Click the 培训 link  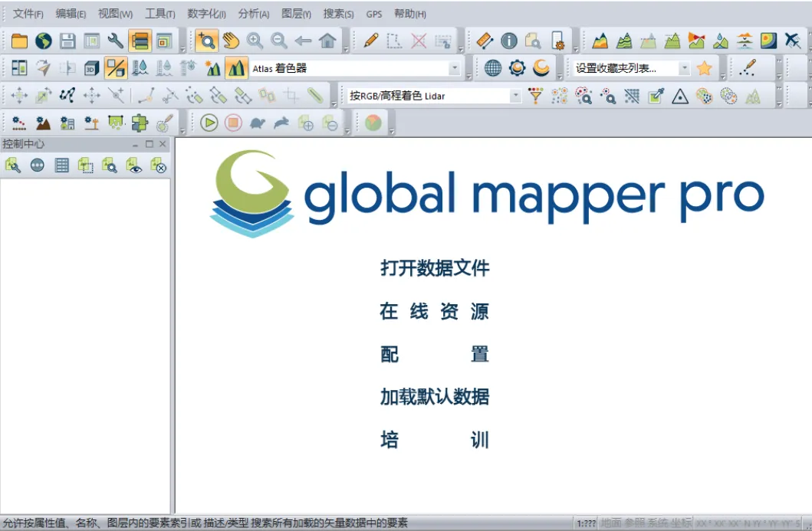tap(435, 440)
